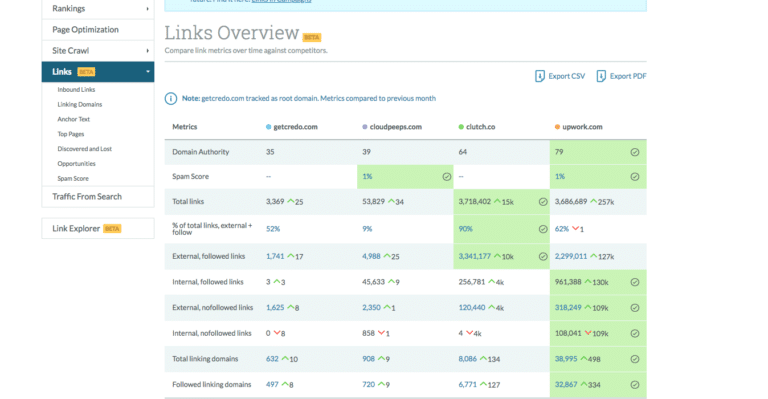The height and width of the screenshot is (399, 768).
Task: Click the Export PDF download icon
Action: (x=601, y=76)
